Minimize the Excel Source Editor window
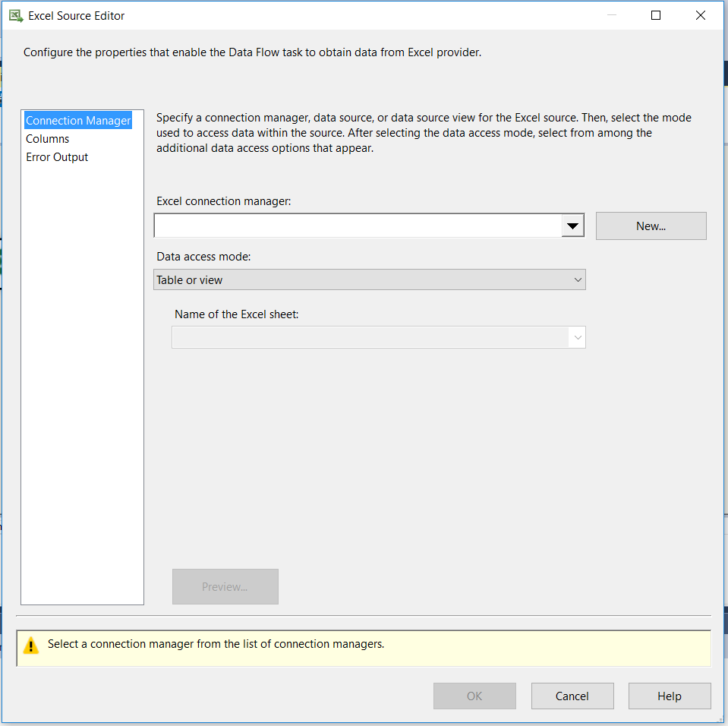This screenshot has width=728, height=726. tap(611, 14)
